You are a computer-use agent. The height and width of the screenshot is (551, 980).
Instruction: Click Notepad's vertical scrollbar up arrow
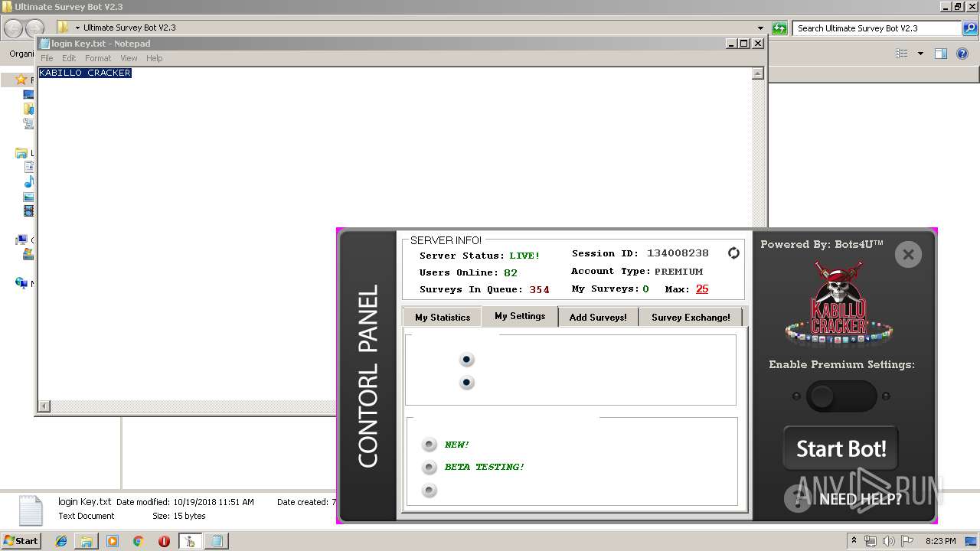click(x=757, y=73)
